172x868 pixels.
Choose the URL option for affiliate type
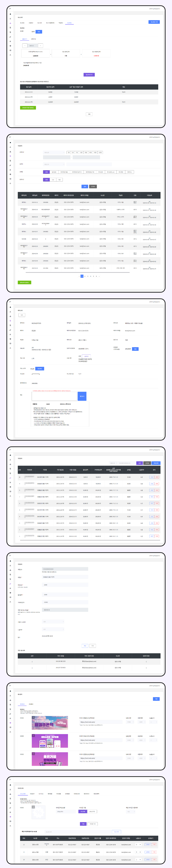click(x=92, y=811)
